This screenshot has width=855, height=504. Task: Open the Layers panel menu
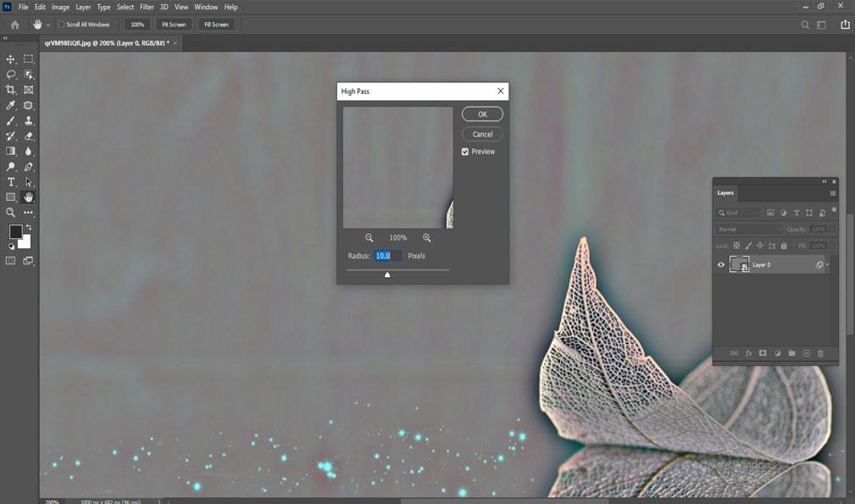point(833,193)
